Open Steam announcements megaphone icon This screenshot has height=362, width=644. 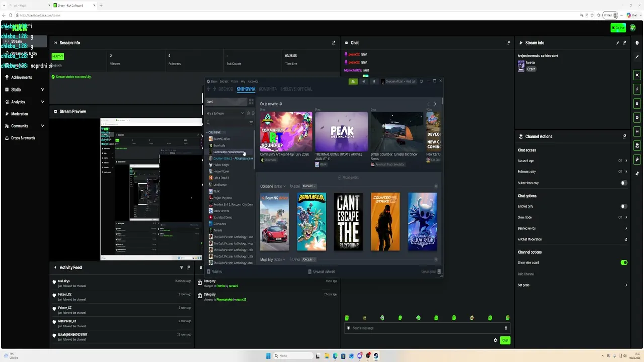click(364, 81)
